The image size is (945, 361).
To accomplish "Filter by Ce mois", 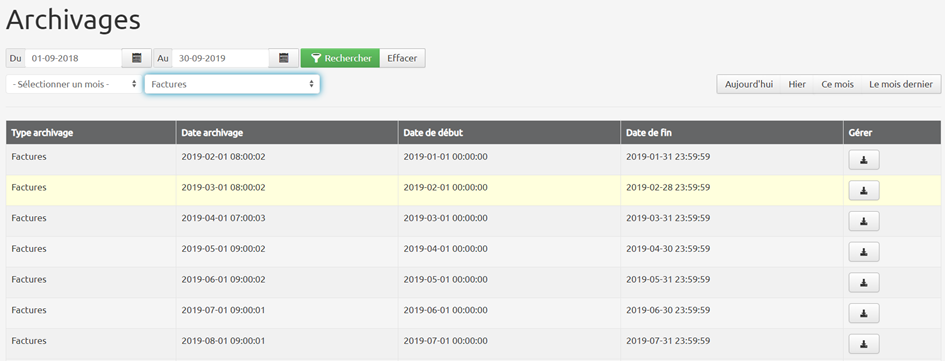I will [837, 84].
